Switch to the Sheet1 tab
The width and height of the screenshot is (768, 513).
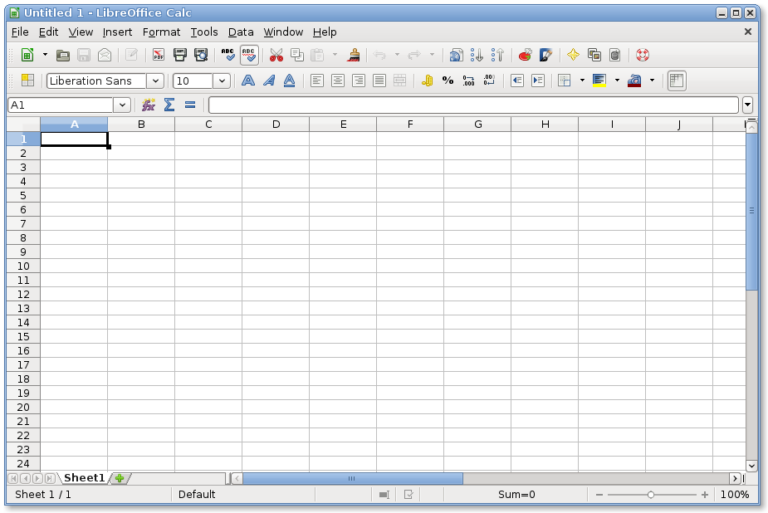click(84, 478)
